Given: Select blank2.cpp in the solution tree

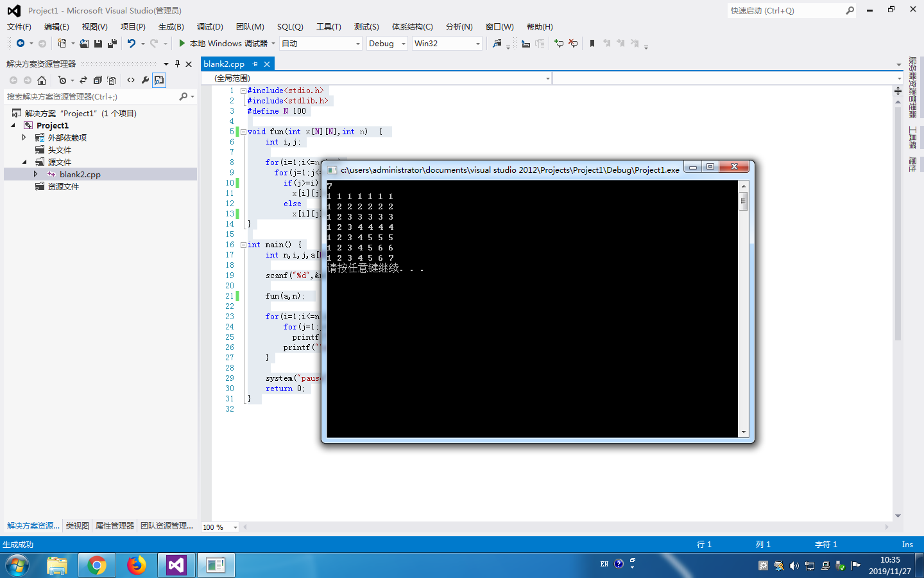Looking at the screenshot, I should click(80, 175).
